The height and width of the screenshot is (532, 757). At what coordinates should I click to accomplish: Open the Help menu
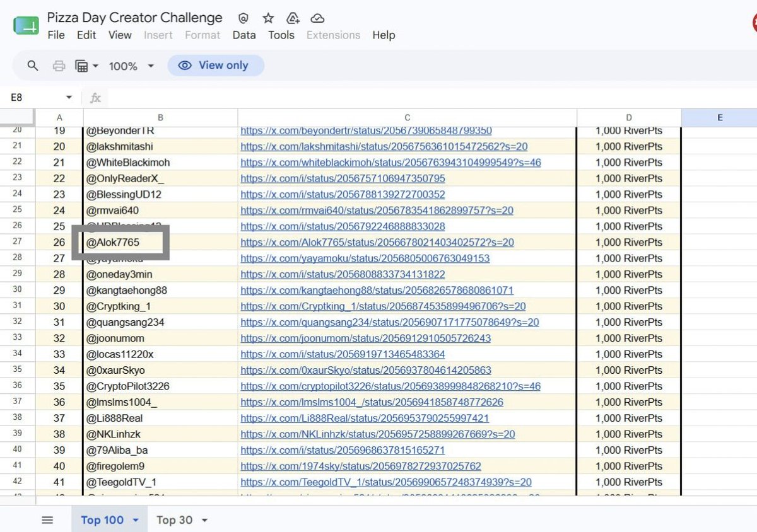[x=384, y=35]
